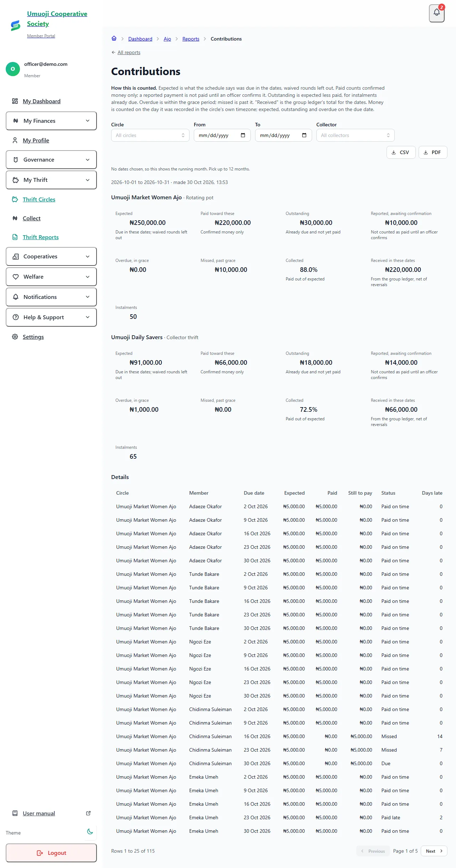
Task: Toggle dark theme moon icon
Action: (x=90, y=832)
